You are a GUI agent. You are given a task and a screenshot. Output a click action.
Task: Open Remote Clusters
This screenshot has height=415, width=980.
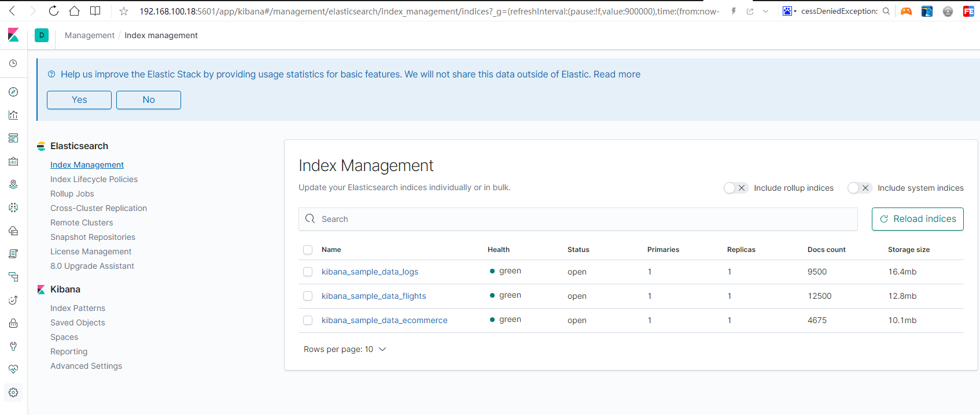point(82,223)
